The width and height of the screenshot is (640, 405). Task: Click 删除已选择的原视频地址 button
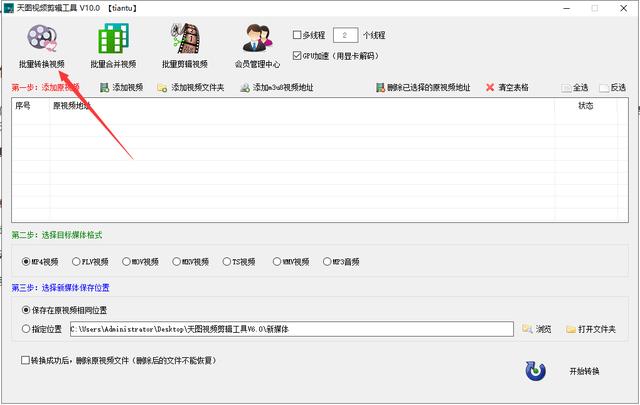tap(423, 87)
